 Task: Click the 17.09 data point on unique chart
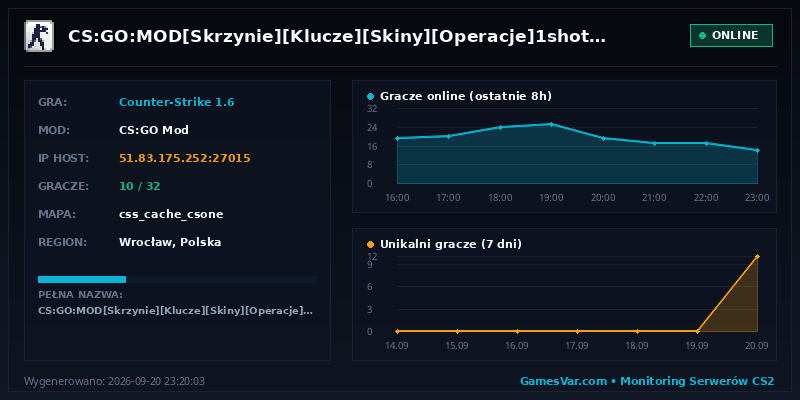[x=577, y=331]
